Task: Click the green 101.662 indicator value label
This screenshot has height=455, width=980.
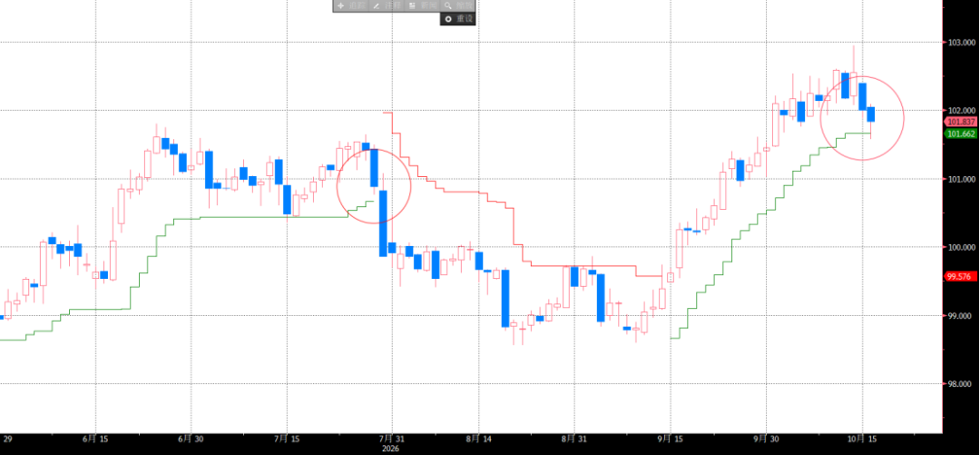Action: coord(961,134)
